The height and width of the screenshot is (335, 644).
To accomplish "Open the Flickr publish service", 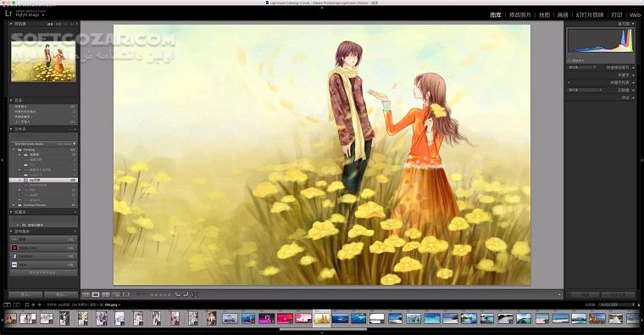I will (43, 265).
